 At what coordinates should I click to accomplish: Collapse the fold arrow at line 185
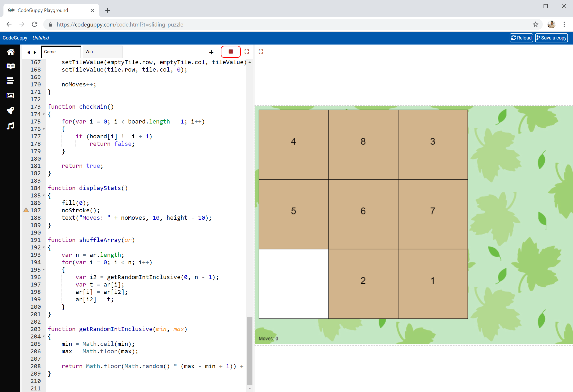44,196
